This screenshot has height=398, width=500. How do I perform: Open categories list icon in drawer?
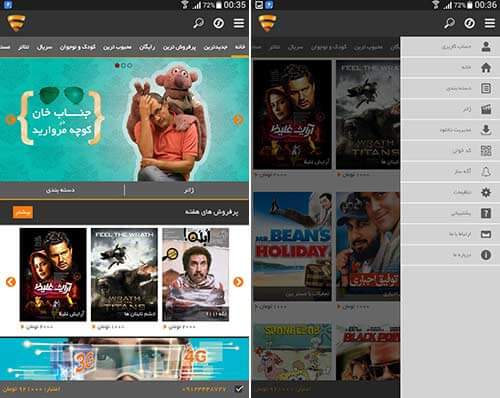(x=486, y=89)
